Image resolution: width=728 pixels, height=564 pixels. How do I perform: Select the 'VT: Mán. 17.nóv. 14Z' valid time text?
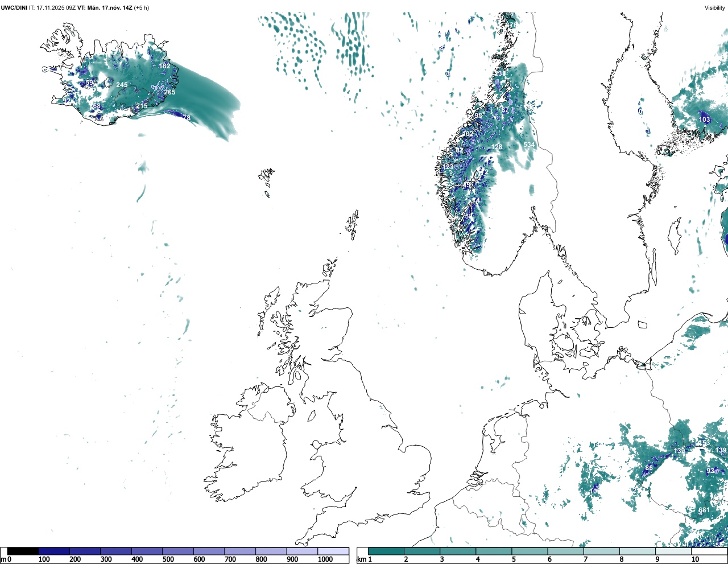coord(105,8)
